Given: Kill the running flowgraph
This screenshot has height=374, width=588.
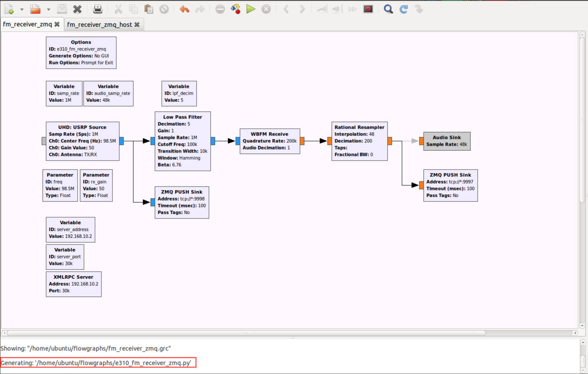Looking at the screenshot, I should tap(266, 9).
